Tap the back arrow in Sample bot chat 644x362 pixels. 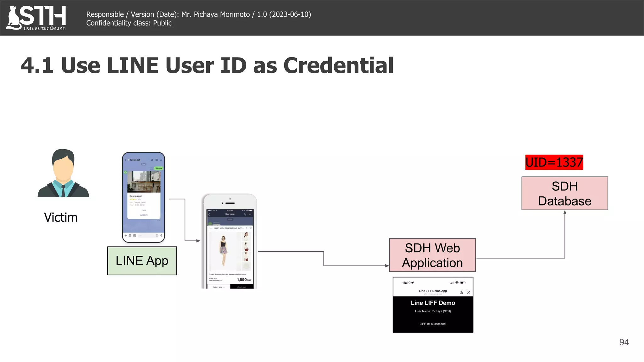pos(125,160)
